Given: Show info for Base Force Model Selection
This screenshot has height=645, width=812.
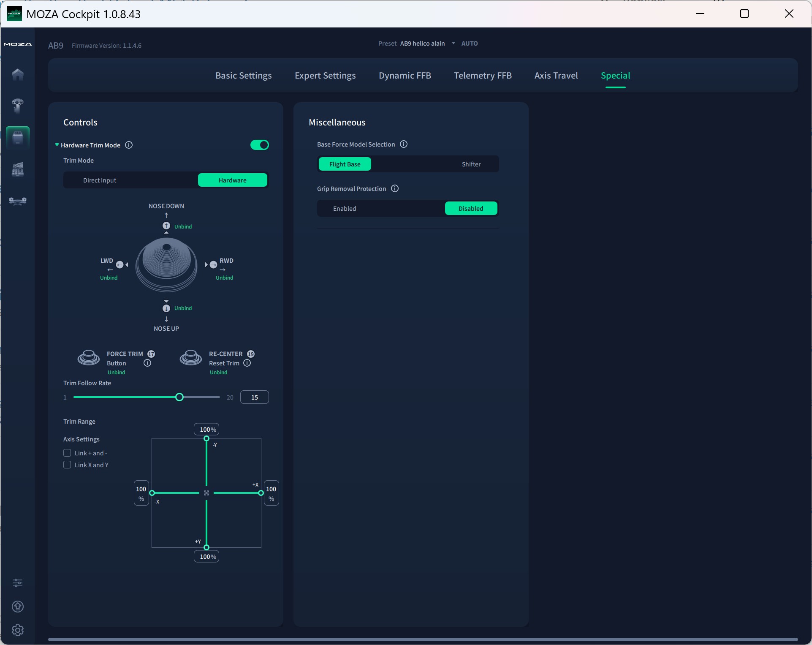Looking at the screenshot, I should (404, 144).
